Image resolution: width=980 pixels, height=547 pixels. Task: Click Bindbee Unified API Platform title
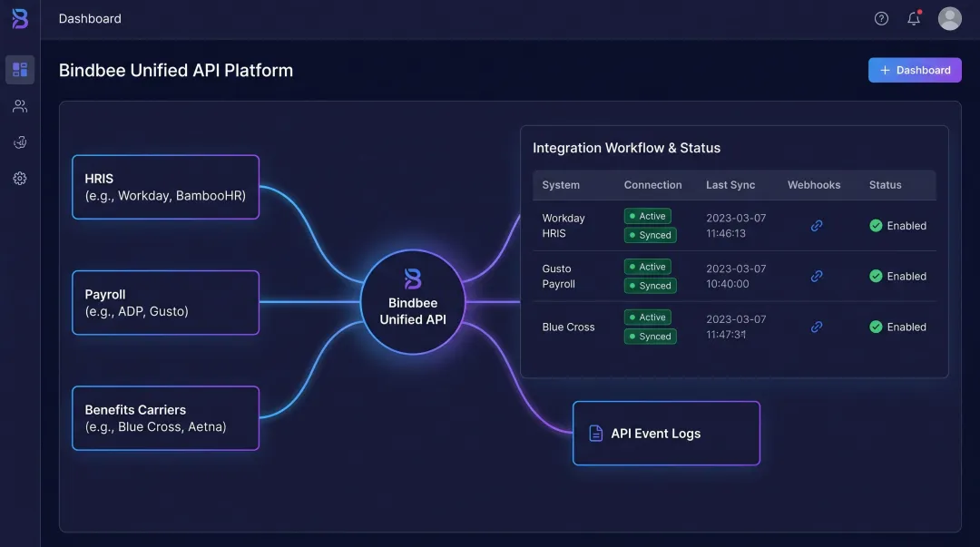tap(176, 71)
